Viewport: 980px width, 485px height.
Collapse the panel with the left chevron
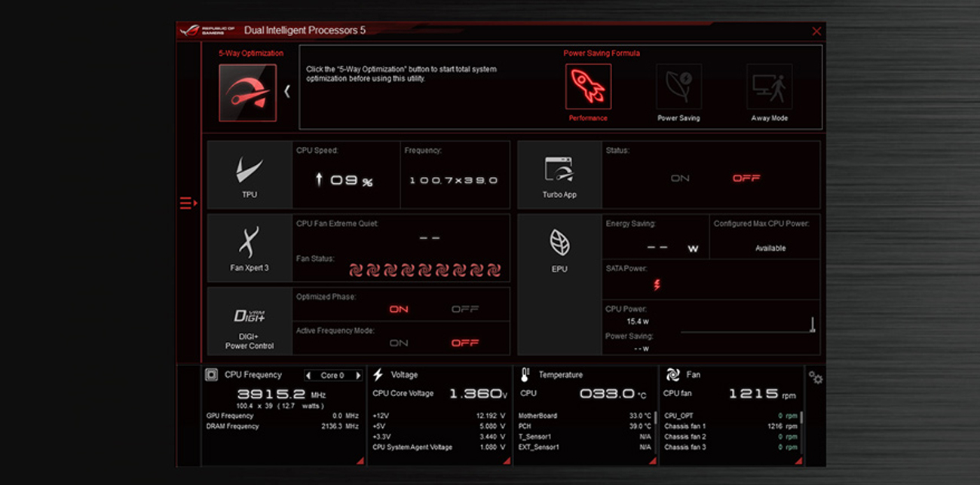[x=287, y=91]
